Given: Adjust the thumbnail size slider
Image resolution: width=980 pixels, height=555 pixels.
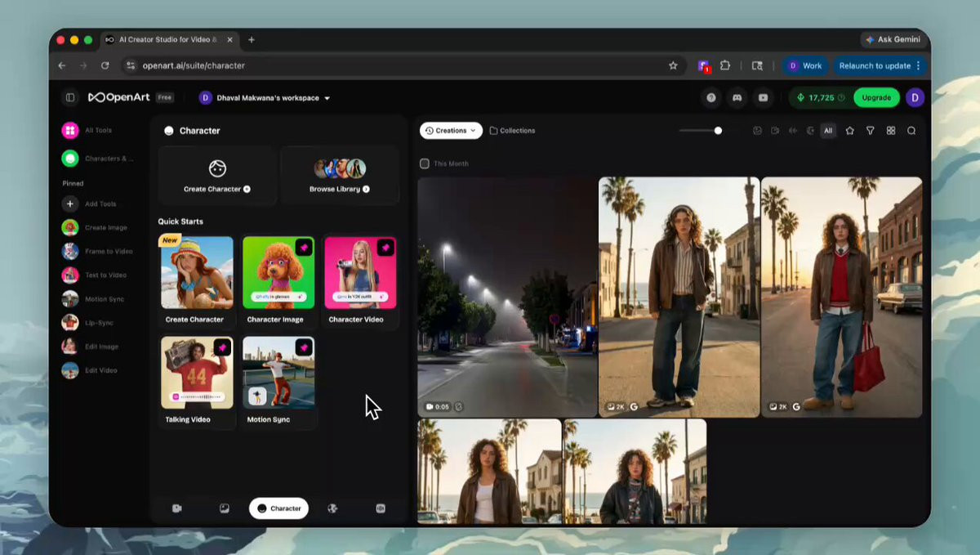Looking at the screenshot, I should [x=718, y=131].
